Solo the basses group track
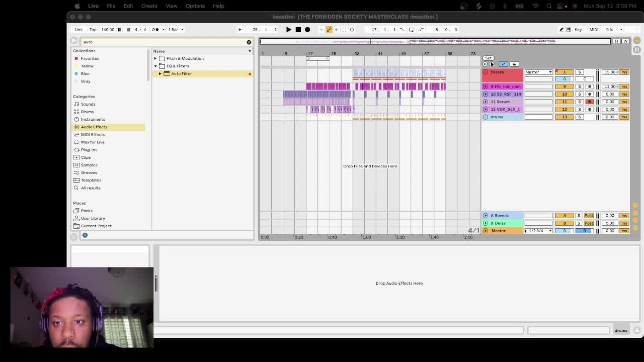 click(580, 72)
